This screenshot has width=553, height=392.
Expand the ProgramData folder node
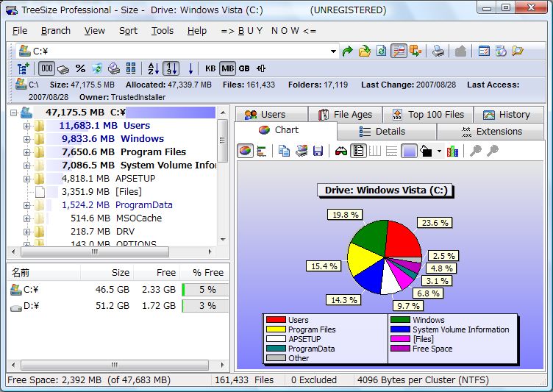[x=26, y=205]
